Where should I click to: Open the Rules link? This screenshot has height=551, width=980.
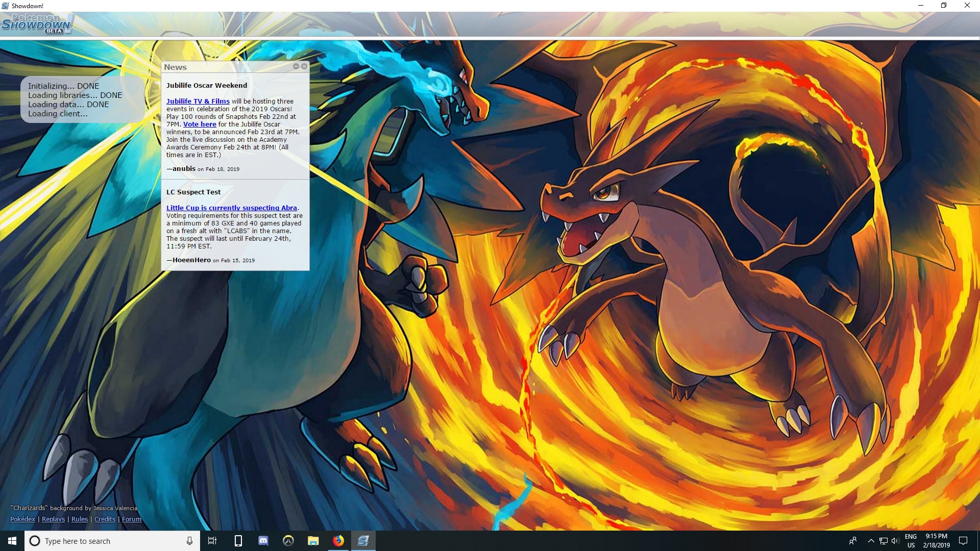80,519
